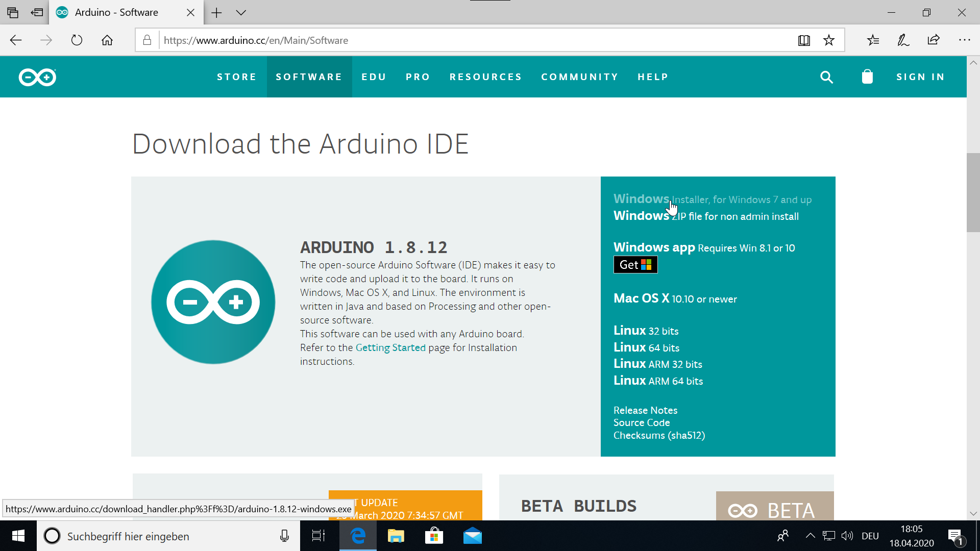The height and width of the screenshot is (551, 980).
Task: Download Mac OS X 10.10 or newer
Action: (x=675, y=298)
